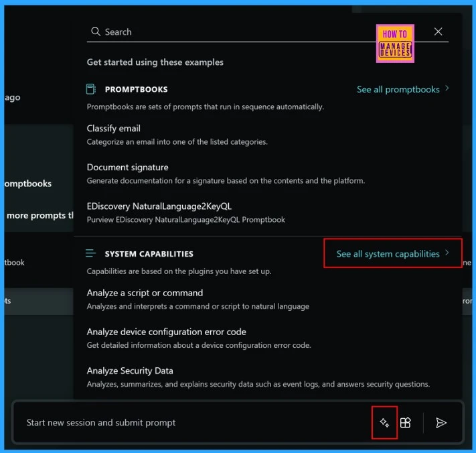Image resolution: width=476 pixels, height=453 pixels.
Task: Open the sources plugins icon
Action: point(405,423)
